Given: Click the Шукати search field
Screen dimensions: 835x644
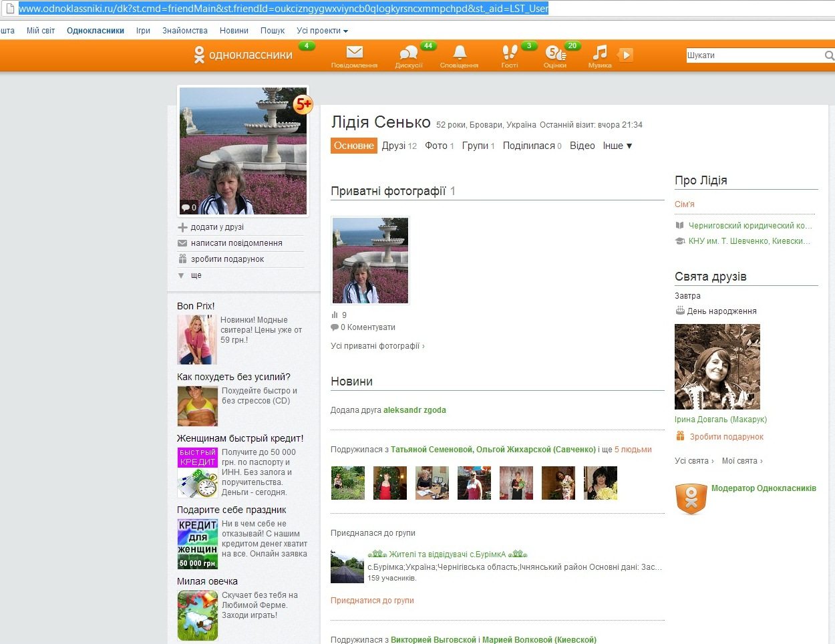Looking at the screenshot, I should click(x=754, y=55).
